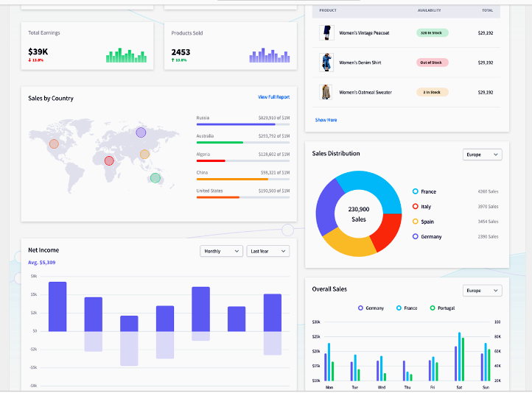Click the China sales progress bar
Viewport: 532px width, 393px height.
(243, 180)
